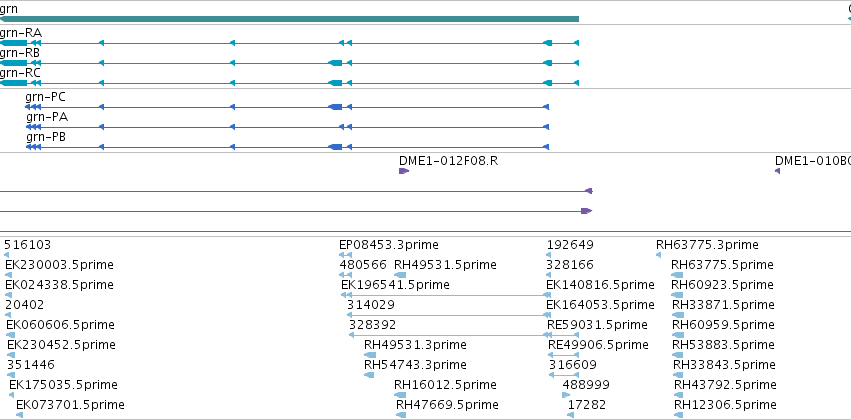
Task: Click RH33871.5prime EST label
Action: (x=723, y=305)
